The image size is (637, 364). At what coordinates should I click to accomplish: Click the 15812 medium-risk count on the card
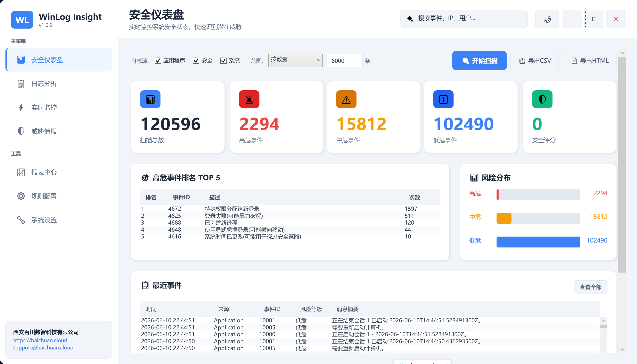coord(361,124)
